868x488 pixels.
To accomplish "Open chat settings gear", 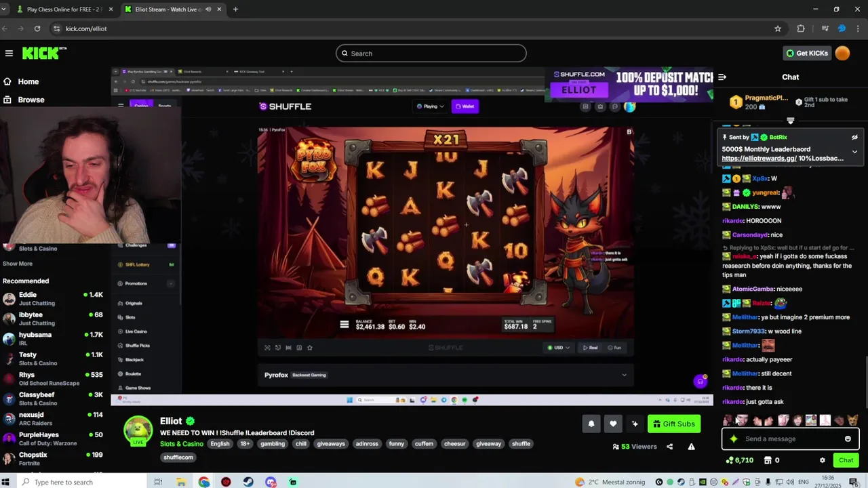I will pyautogui.click(x=823, y=460).
